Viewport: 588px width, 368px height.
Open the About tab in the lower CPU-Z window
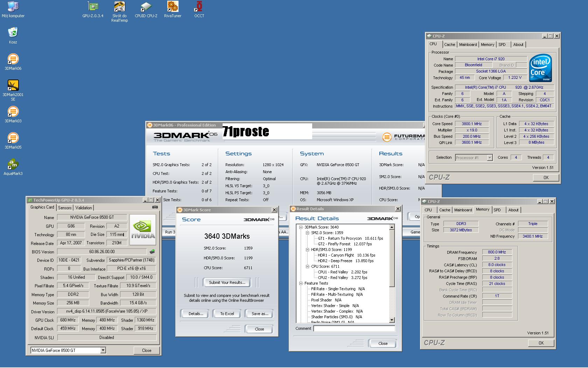pos(513,210)
